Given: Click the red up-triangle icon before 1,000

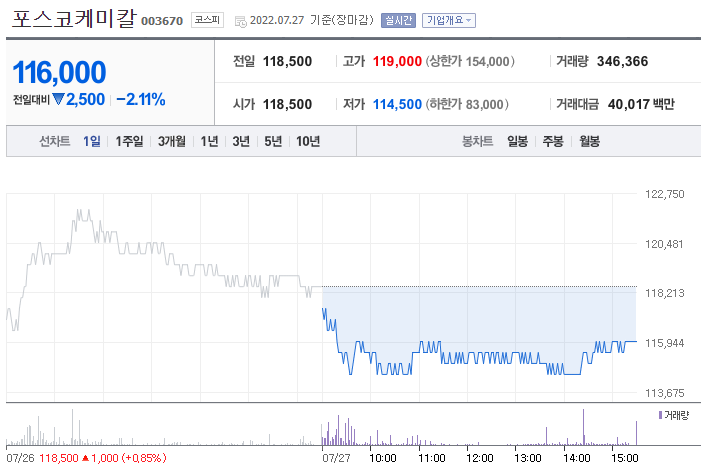Looking at the screenshot, I should (86, 458).
